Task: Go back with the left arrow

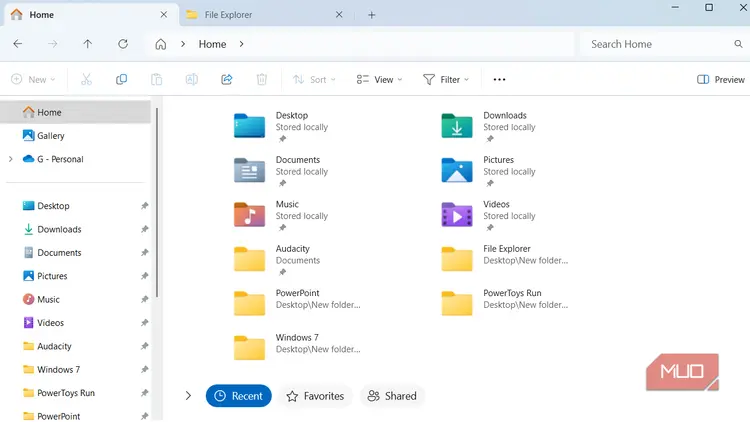Action: [18, 44]
